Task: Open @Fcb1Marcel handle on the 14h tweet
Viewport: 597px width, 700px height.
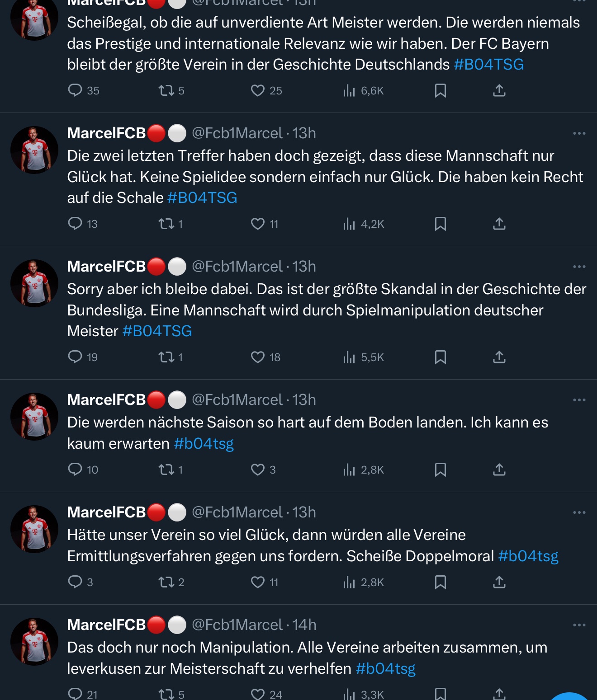Action: pos(237,625)
